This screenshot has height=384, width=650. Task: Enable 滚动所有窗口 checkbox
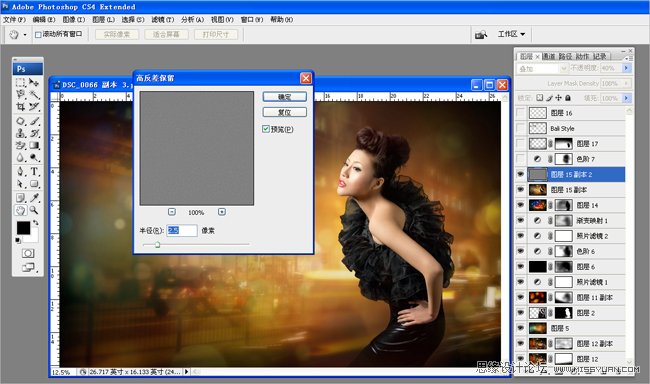pyautogui.click(x=38, y=34)
